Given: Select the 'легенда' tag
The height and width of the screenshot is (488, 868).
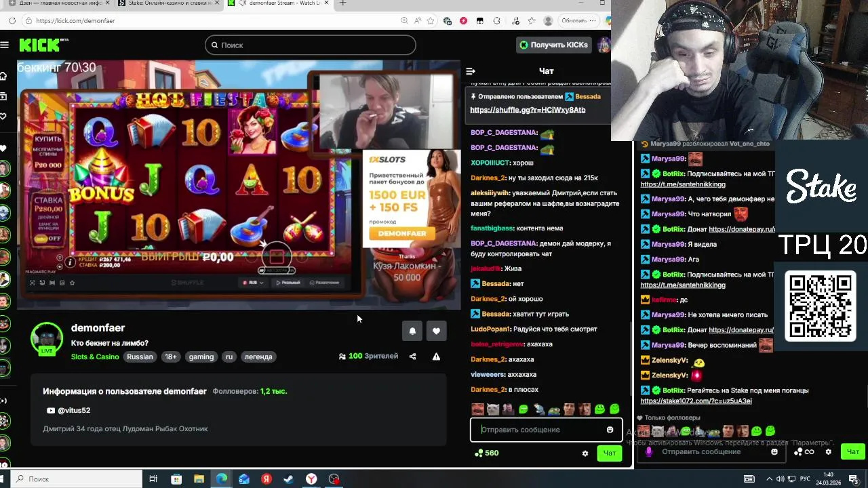Looking at the screenshot, I should pyautogui.click(x=258, y=357).
